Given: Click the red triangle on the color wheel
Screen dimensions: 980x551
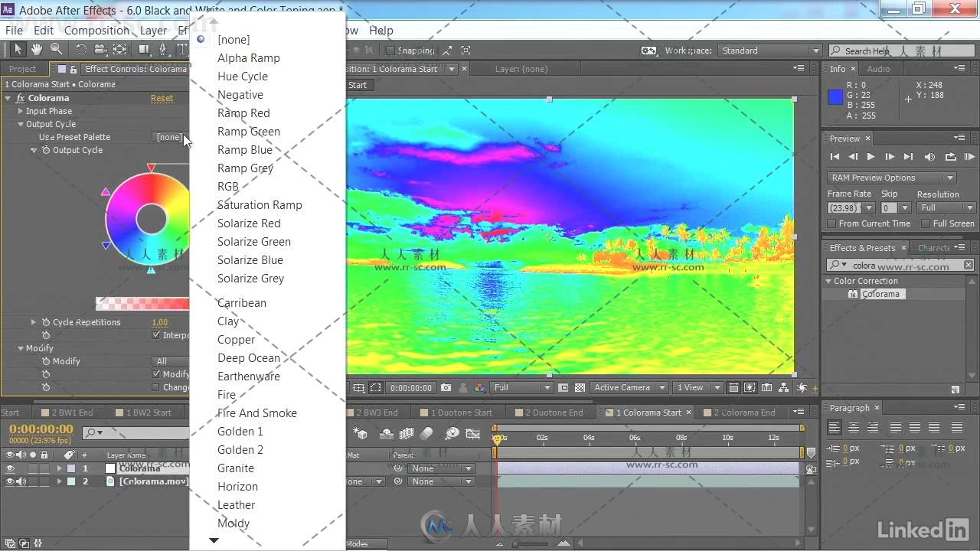Looking at the screenshot, I should click(151, 167).
